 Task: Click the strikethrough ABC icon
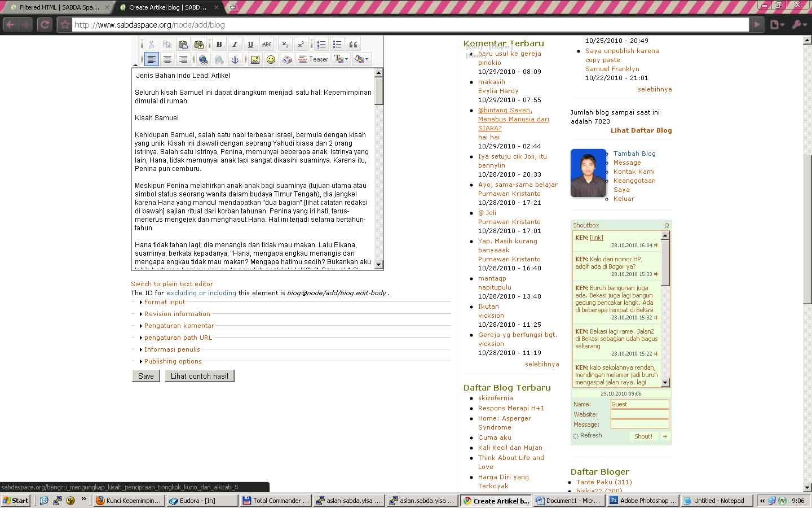point(267,45)
